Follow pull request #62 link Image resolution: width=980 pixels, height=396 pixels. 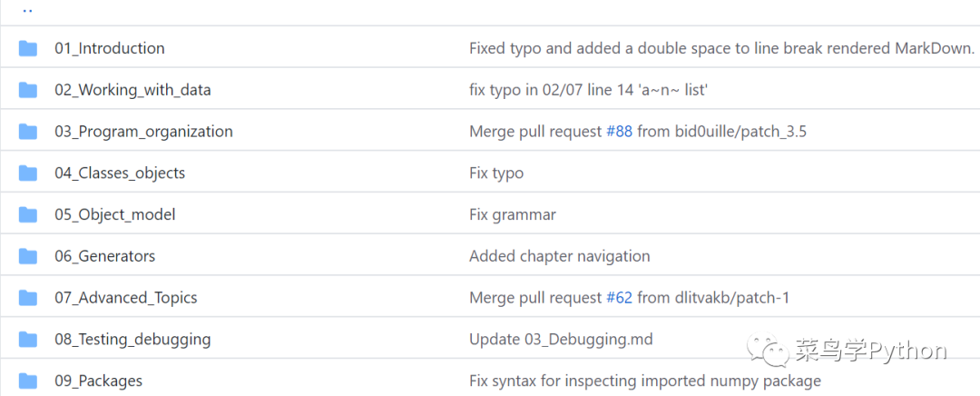(x=620, y=298)
